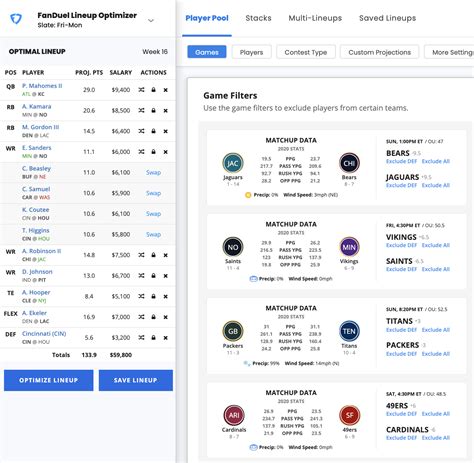Swap in T. Higgins
The image size is (474, 463).
coord(153,234)
